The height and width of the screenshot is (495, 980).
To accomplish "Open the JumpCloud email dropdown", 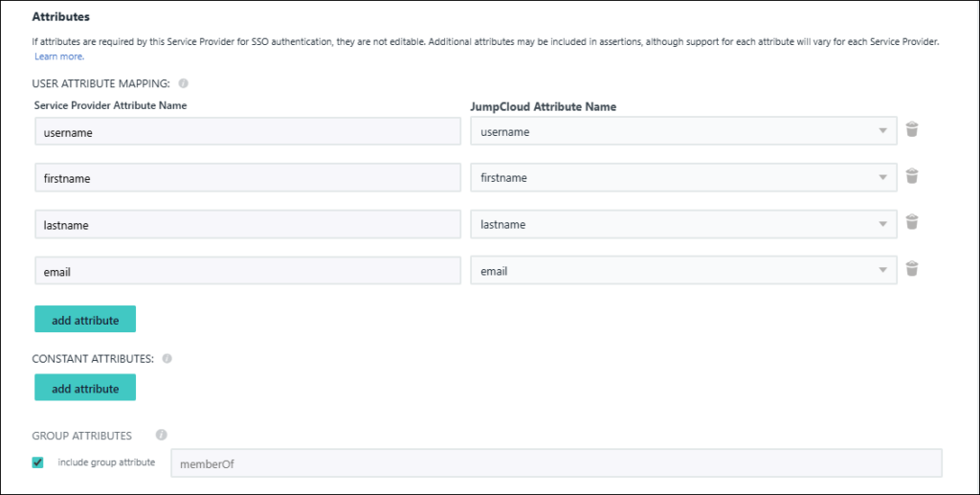I will point(682,270).
